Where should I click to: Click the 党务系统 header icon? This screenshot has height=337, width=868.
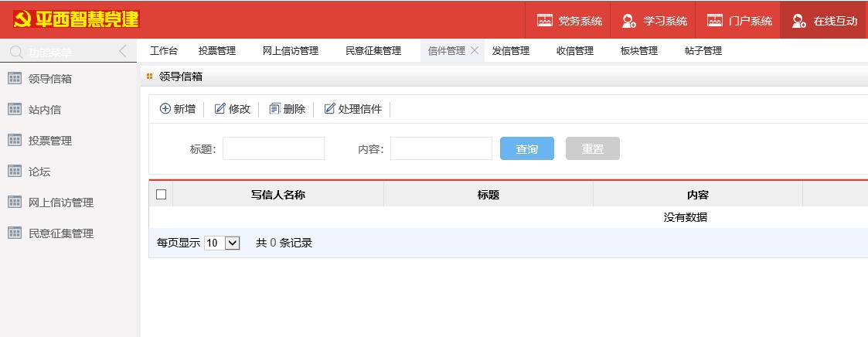(545, 20)
